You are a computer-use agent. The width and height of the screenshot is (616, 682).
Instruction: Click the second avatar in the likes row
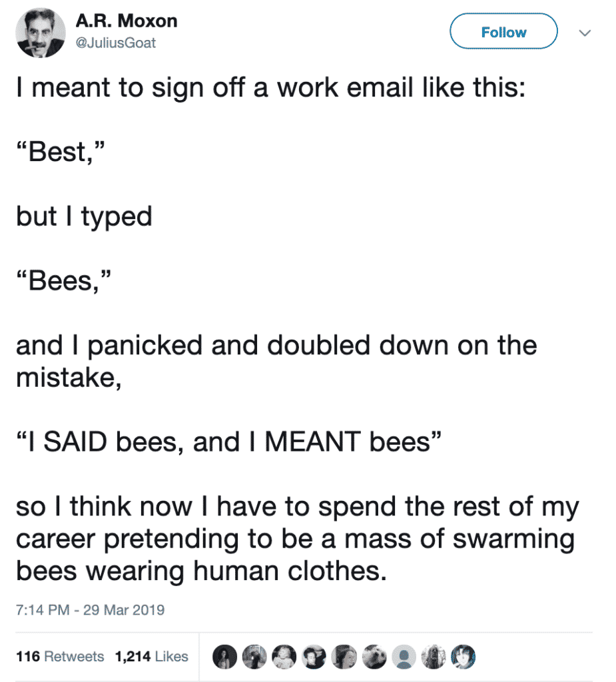pos(254,656)
